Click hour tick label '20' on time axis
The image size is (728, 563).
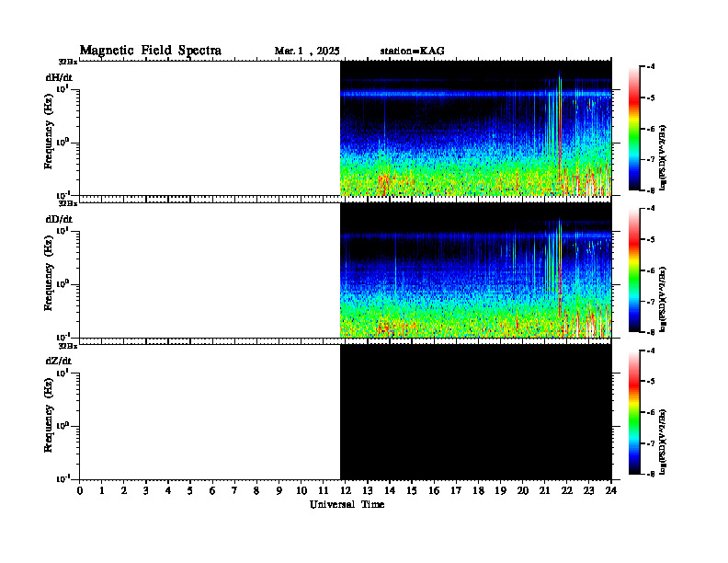523,490
